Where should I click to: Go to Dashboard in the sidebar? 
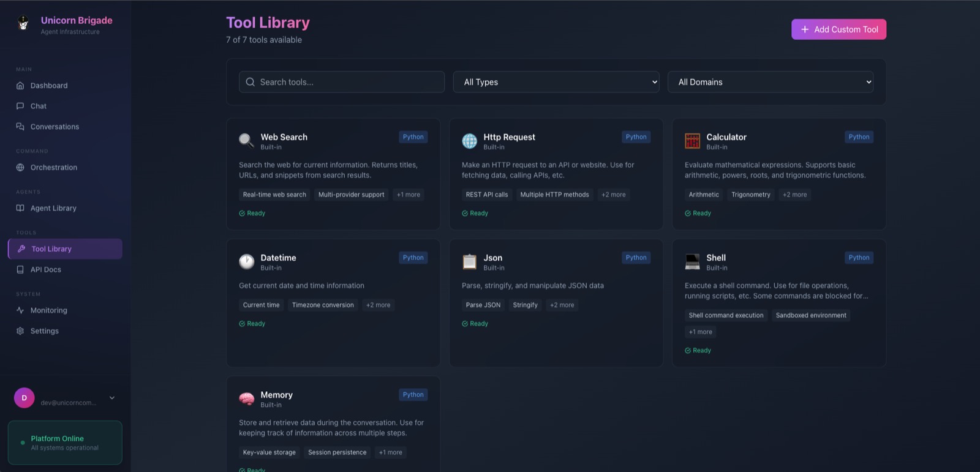65,86
